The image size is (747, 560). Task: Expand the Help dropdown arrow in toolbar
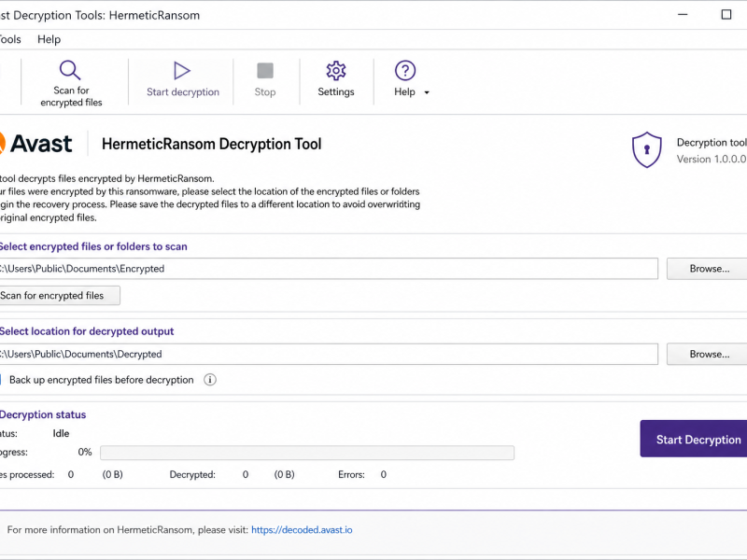click(427, 92)
